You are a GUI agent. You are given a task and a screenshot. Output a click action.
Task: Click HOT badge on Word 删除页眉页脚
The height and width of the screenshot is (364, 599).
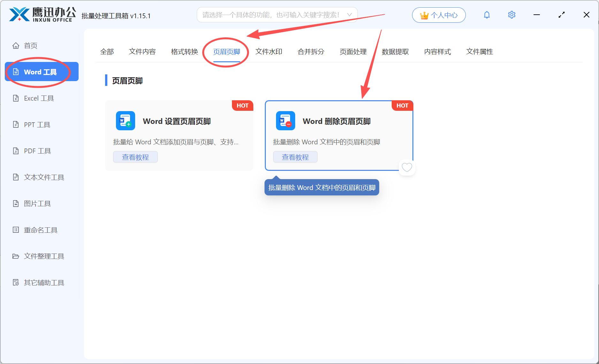(x=402, y=106)
